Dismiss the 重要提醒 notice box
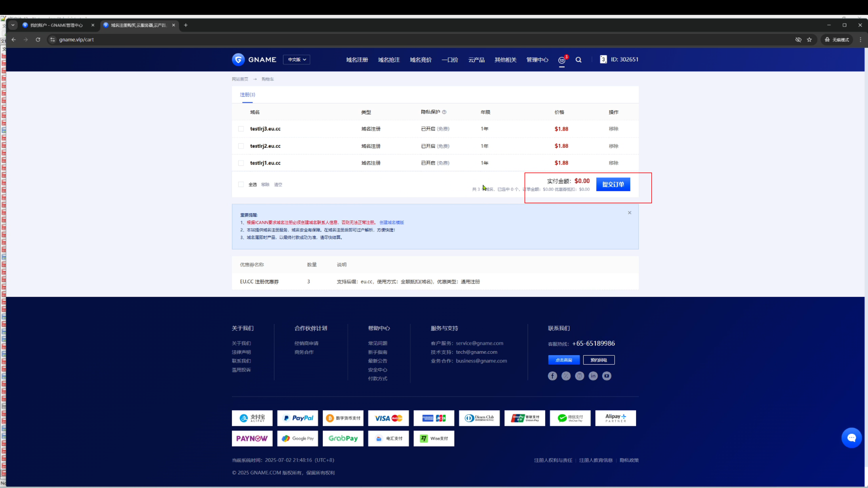Image resolution: width=868 pixels, height=488 pixels. point(630,213)
